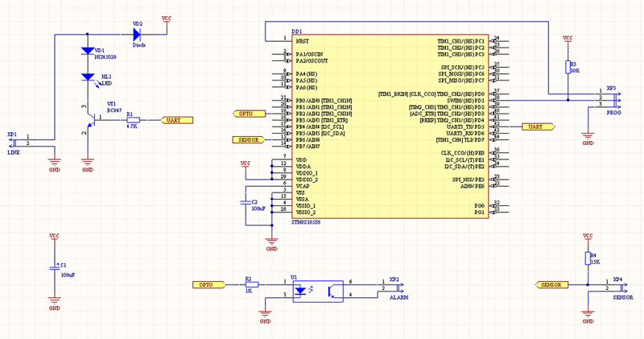The image size is (644, 339).
Task: Click the VCAP pin label
Action: pos(303,186)
